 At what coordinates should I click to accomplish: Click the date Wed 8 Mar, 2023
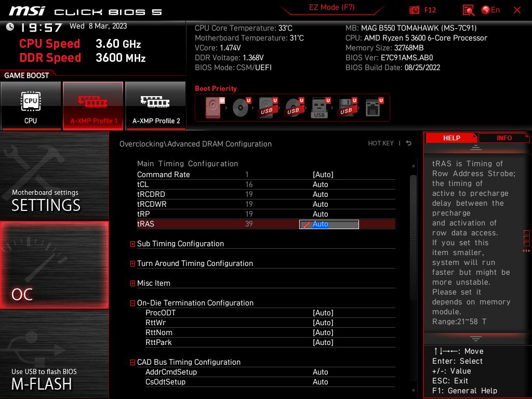click(98, 26)
